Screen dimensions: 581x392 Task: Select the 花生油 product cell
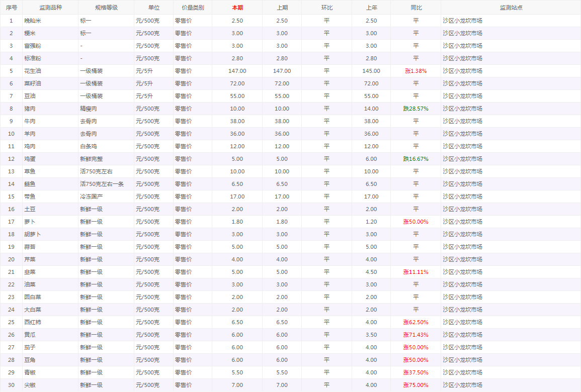pos(33,71)
